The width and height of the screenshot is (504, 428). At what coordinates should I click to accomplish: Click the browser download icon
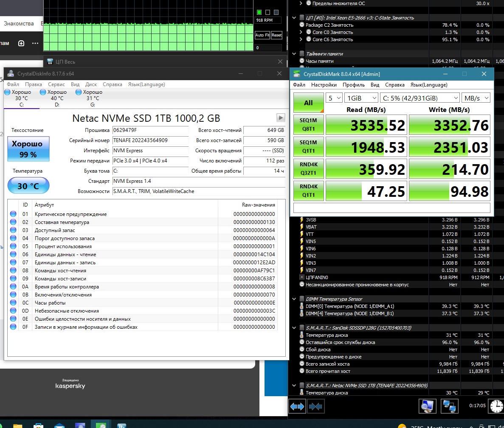[21, 43]
